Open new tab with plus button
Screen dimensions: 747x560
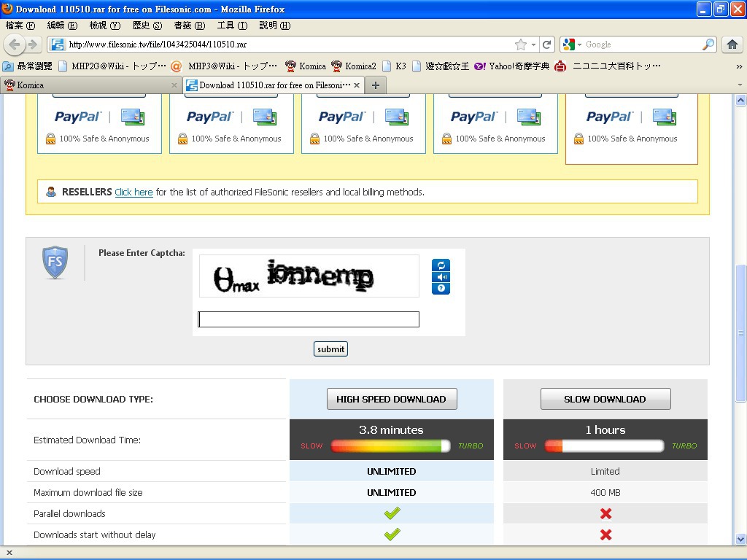click(x=376, y=85)
